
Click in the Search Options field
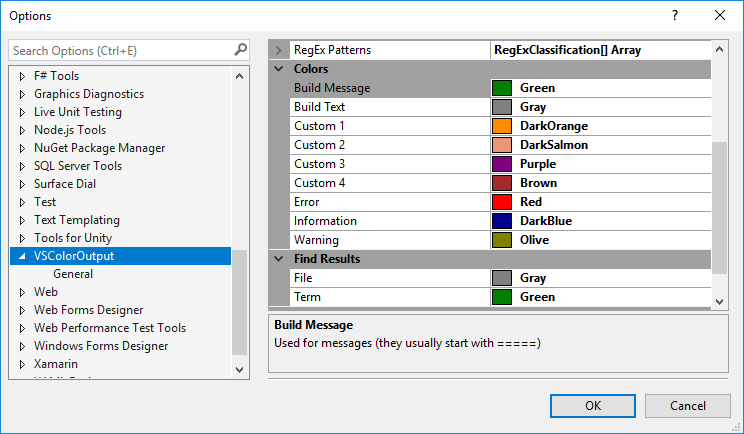pyautogui.click(x=120, y=50)
